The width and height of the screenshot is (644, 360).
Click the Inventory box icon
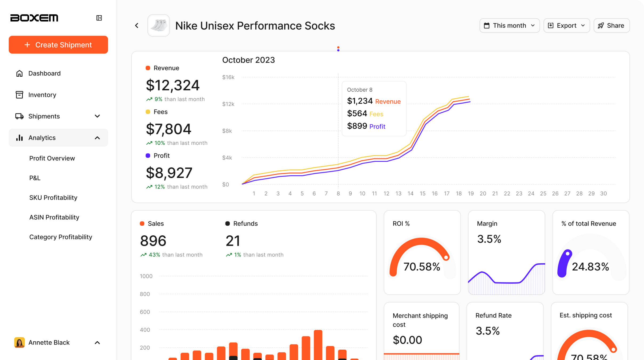(x=19, y=95)
